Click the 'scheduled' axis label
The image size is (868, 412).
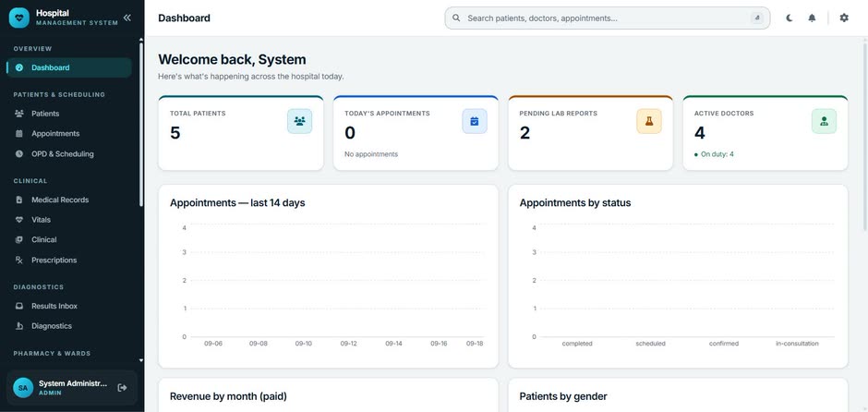[x=650, y=344]
